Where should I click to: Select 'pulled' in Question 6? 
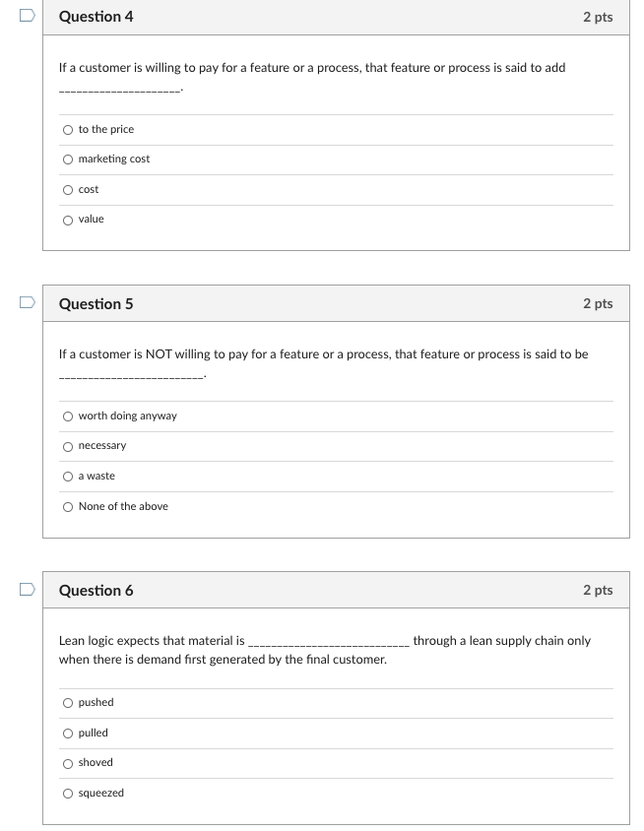[68, 733]
